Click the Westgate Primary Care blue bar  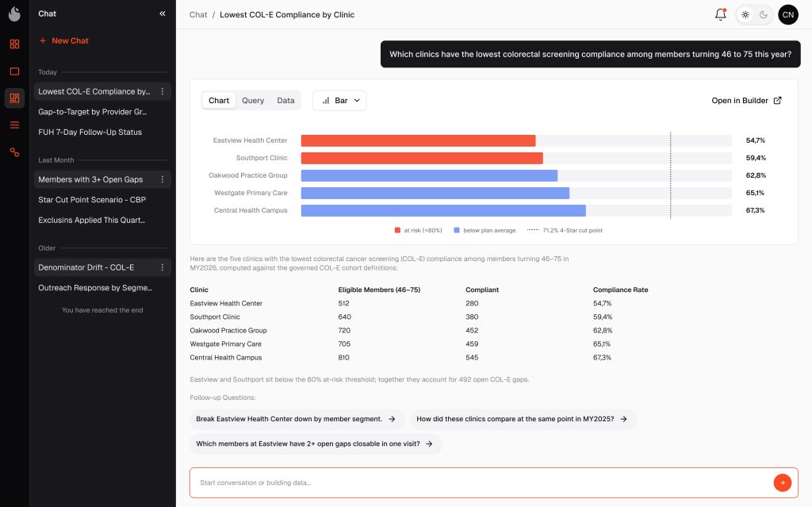[x=435, y=193]
